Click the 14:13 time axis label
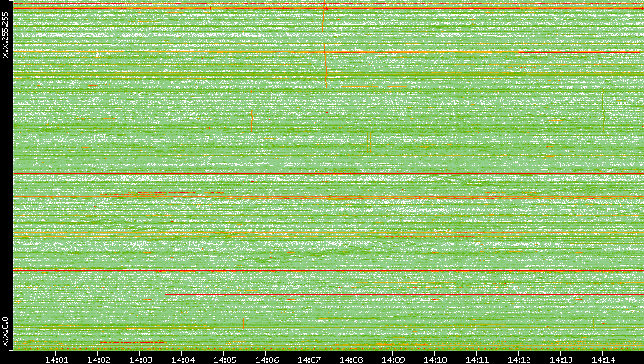This screenshot has height=364, width=644. point(561,360)
